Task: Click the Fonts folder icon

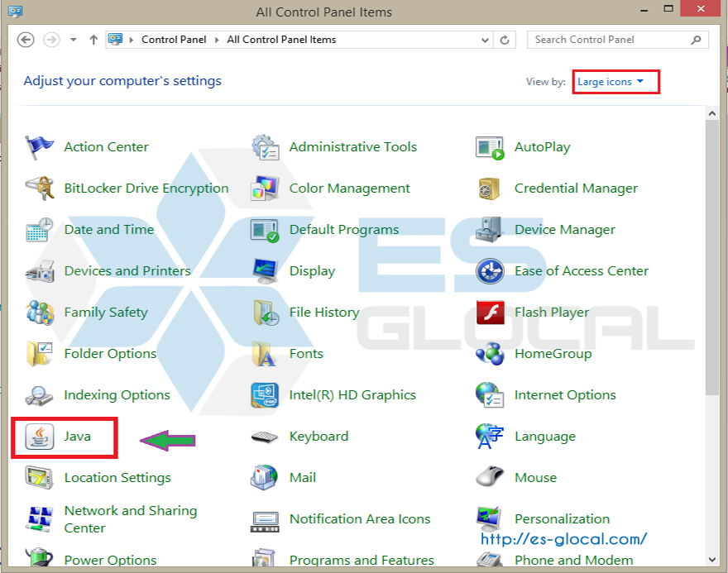Action: pos(264,354)
